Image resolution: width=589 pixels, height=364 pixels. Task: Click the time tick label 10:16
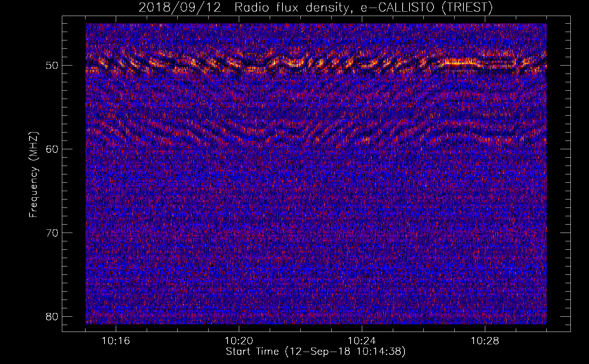coord(116,341)
